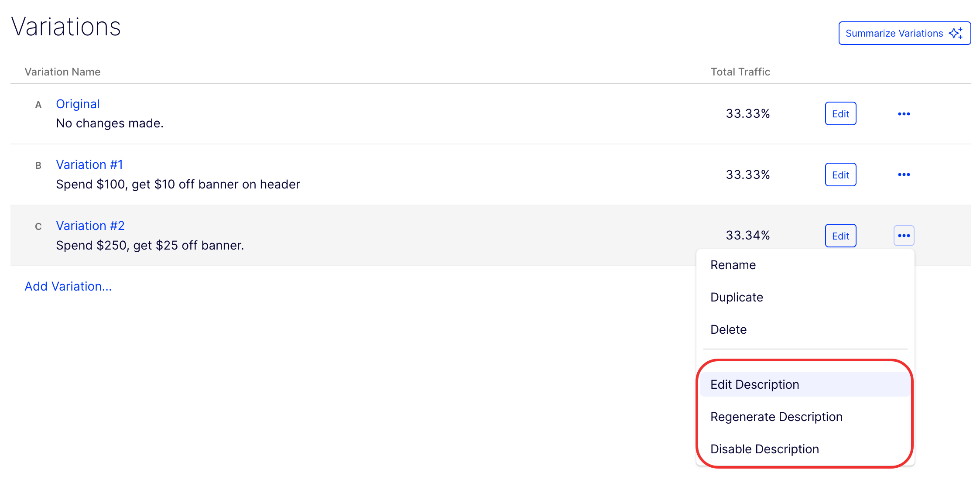Choose Regenerate Description option
Image resolution: width=980 pixels, height=500 pixels.
tap(776, 417)
